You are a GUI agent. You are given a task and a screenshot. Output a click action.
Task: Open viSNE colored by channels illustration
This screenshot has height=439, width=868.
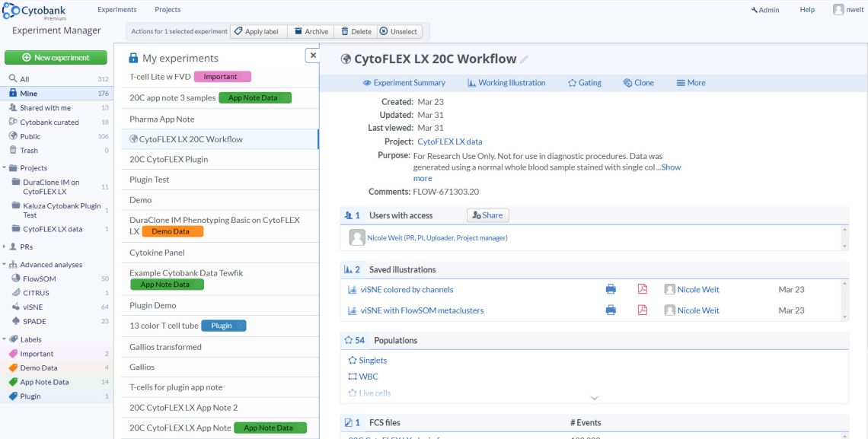pos(407,289)
